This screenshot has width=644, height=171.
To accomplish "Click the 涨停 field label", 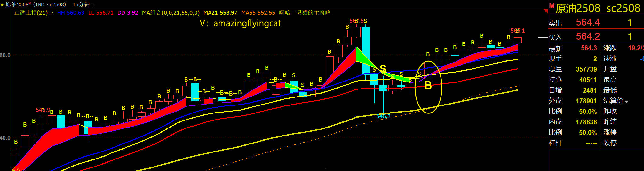I will click(x=610, y=132).
